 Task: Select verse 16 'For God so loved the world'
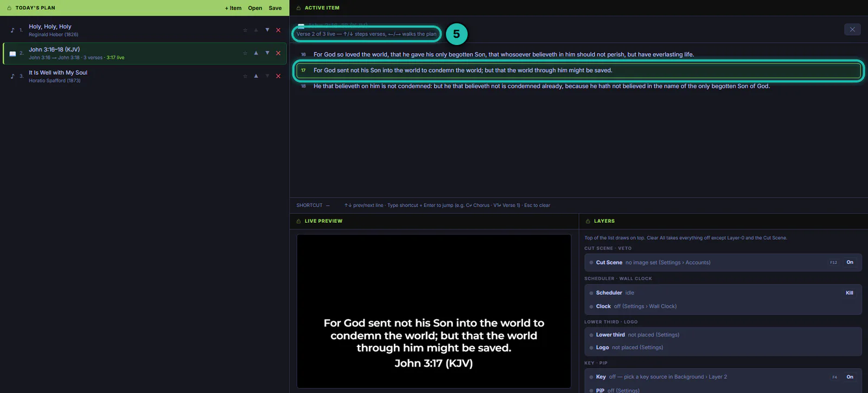[578, 55]
